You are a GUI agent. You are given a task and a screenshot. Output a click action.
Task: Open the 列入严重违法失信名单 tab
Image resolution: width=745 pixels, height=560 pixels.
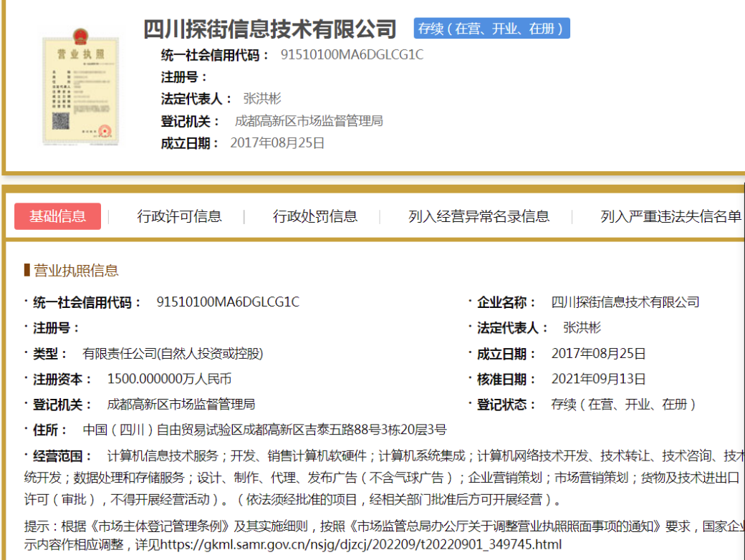click(x=671, y=216)
